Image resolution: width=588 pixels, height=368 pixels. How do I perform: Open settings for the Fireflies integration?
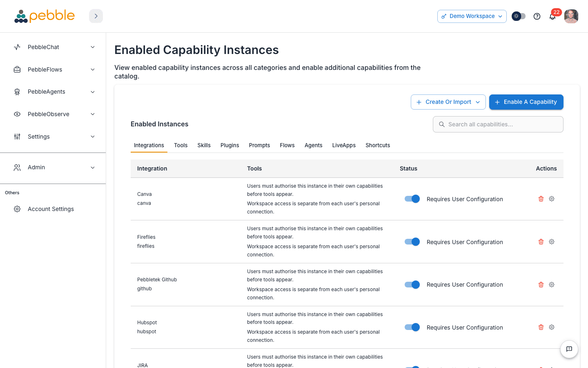(x=552, y=242)
